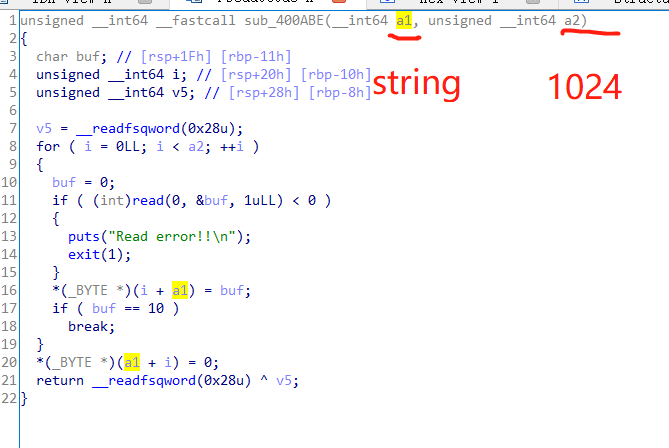Click __readfsqword call on line 7
This screenshot has height=448, width=669.
tap(128, 128)
